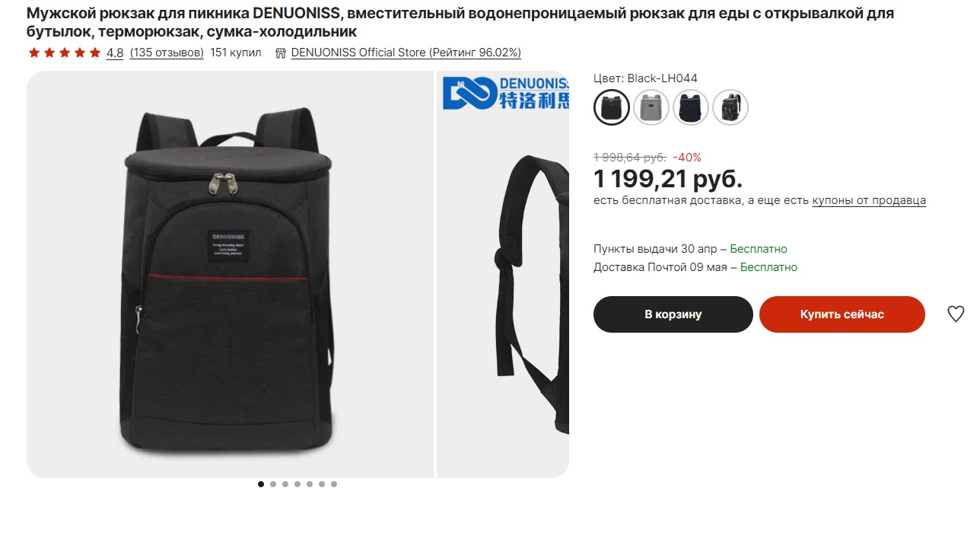Open the 135 отзывов reviews link
980x539 pixels.
167,53
